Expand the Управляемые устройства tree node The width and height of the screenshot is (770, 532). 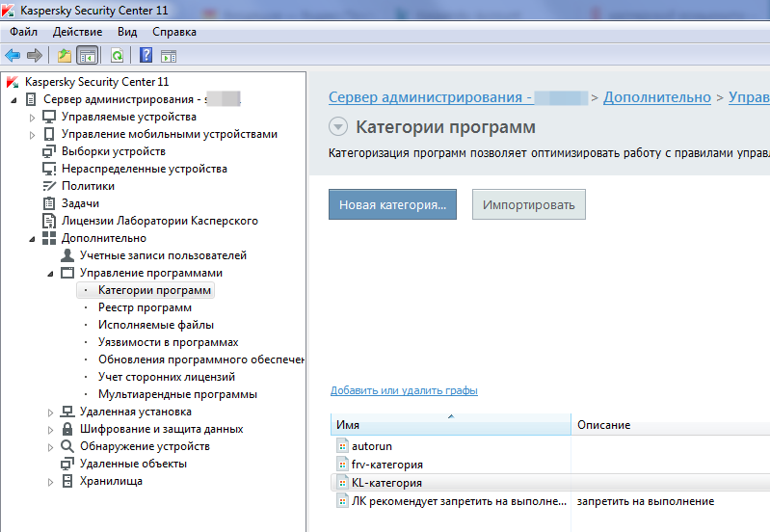tap(32, 117)
